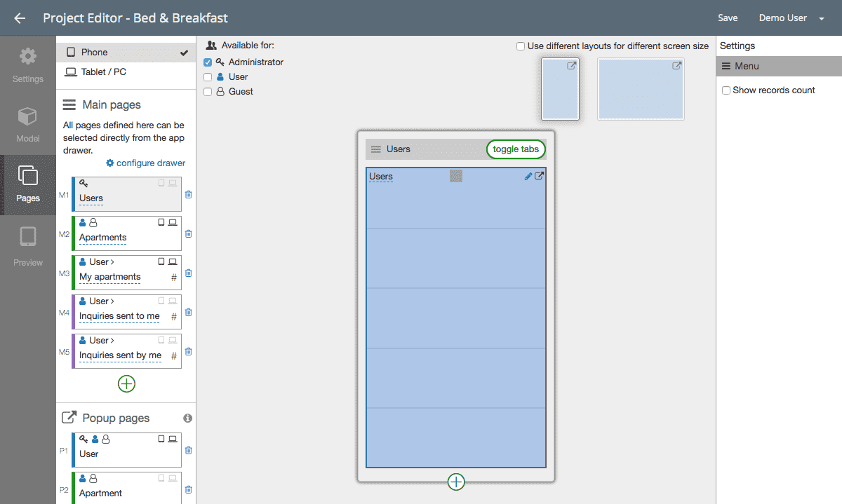Delete the M2 Apartments page
The width and height of the screenshot is (842, 504).
(x=188, y=234)
